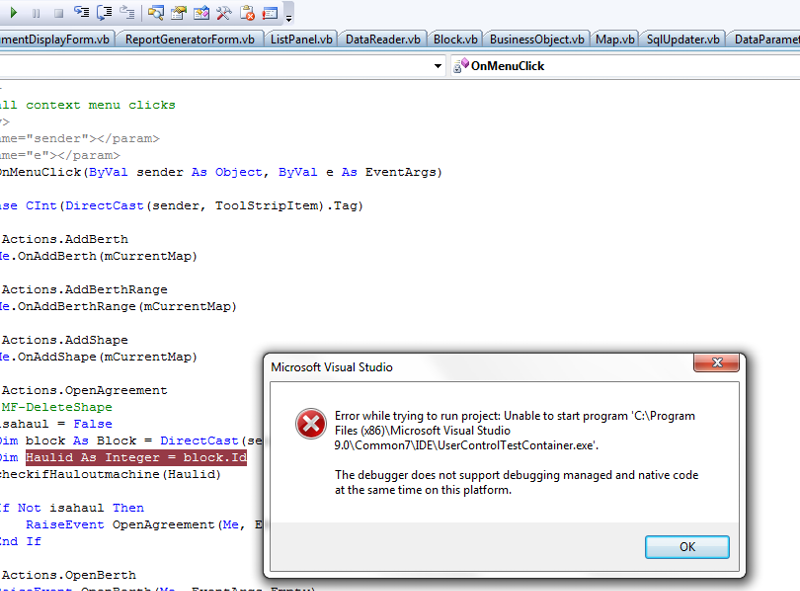
Task: Open Solution Explorer from the toolbar
Action: coord(156,12)
